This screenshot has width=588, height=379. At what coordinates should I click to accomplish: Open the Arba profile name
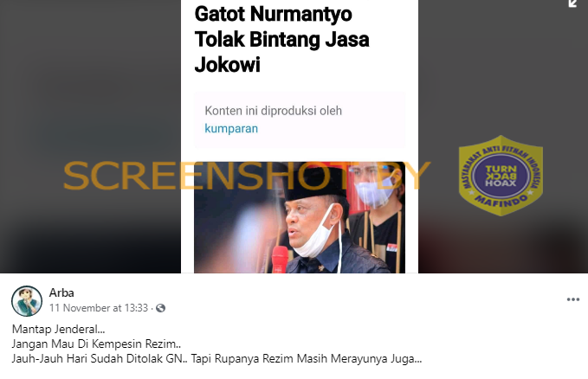(x=61, y=292)
